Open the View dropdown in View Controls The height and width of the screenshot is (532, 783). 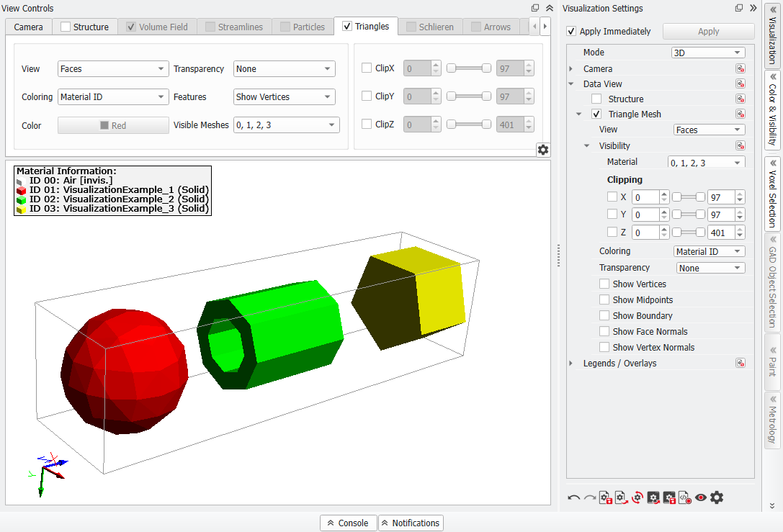click(x=113, y=69)
